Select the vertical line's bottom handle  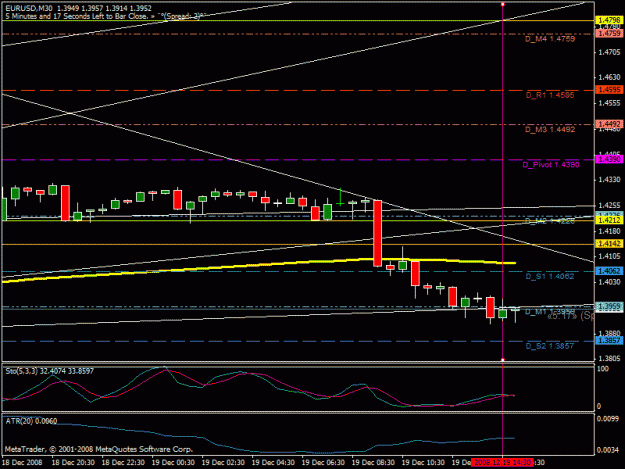503,360
